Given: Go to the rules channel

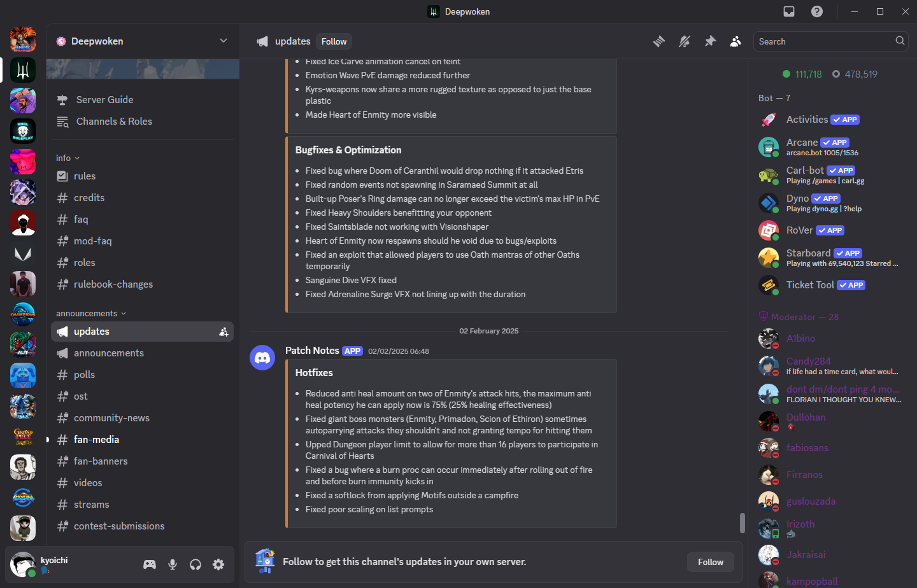Looking at the screenshot, I should (x=143, y=176).
